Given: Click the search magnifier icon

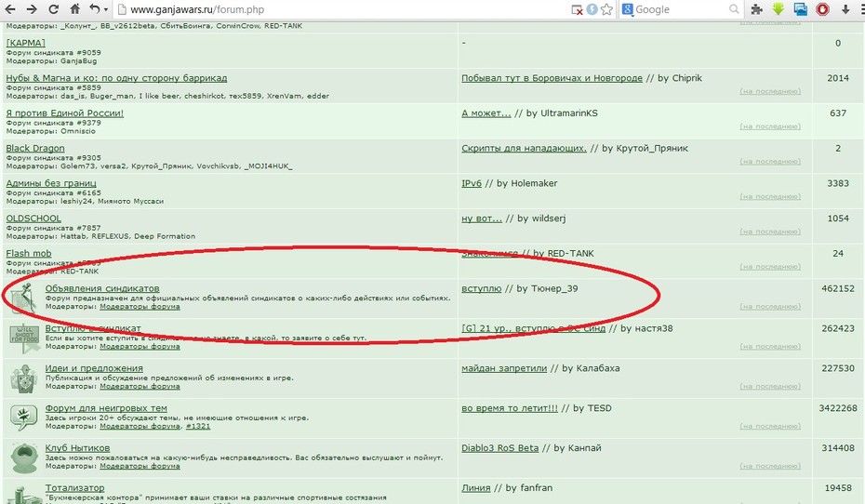Looking at the screenshot, I should [734, 9].
